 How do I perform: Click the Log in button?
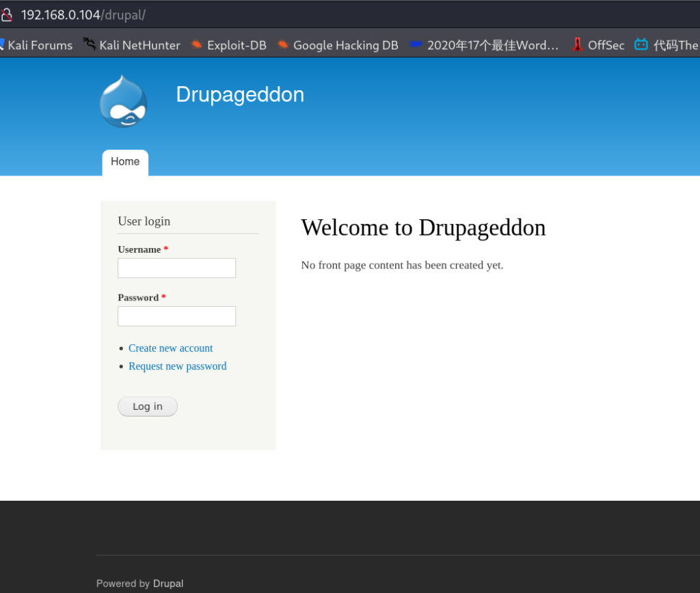pos(148,406)
